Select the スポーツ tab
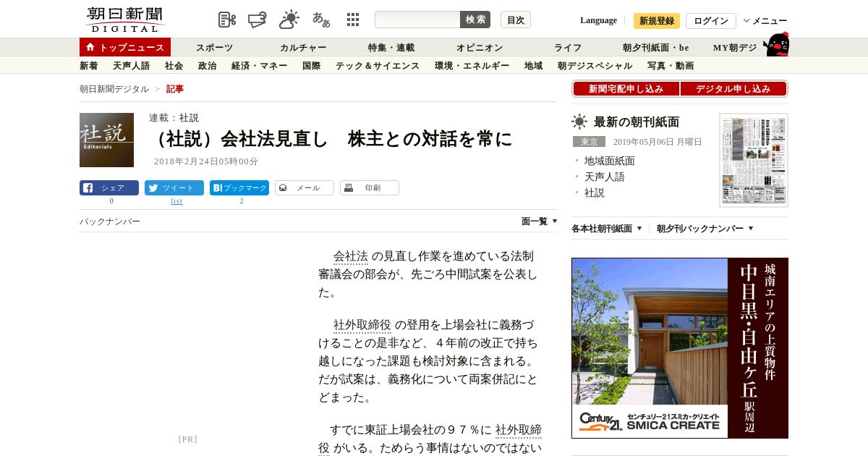The height and width of the screenshot is (456, 868). [215, 48]
